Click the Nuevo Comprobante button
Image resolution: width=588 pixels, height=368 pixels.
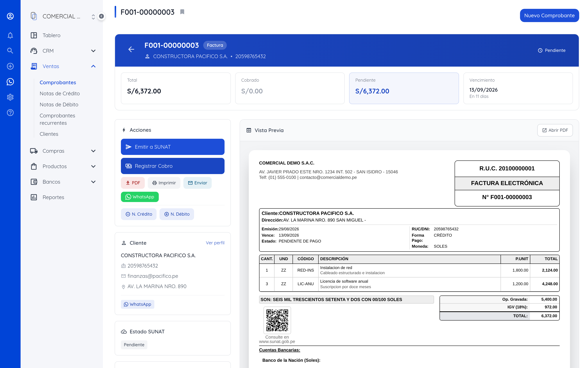pyautogui.click(x=549, y=16)
